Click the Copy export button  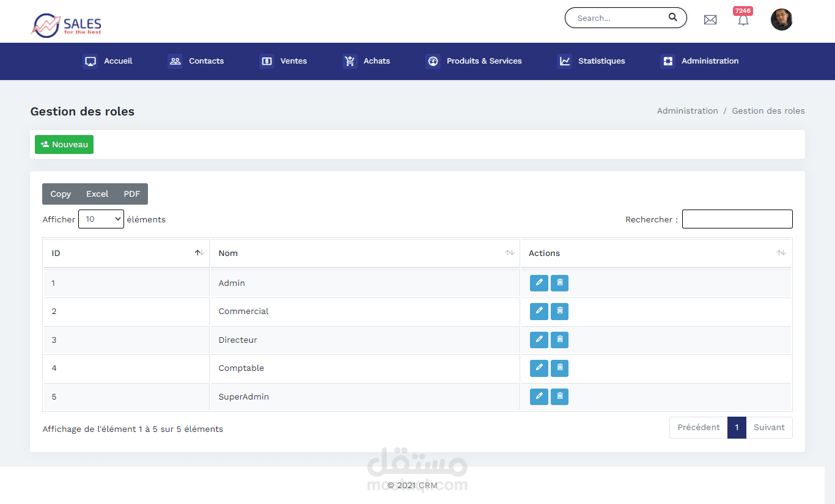click(x=61, y=194)
